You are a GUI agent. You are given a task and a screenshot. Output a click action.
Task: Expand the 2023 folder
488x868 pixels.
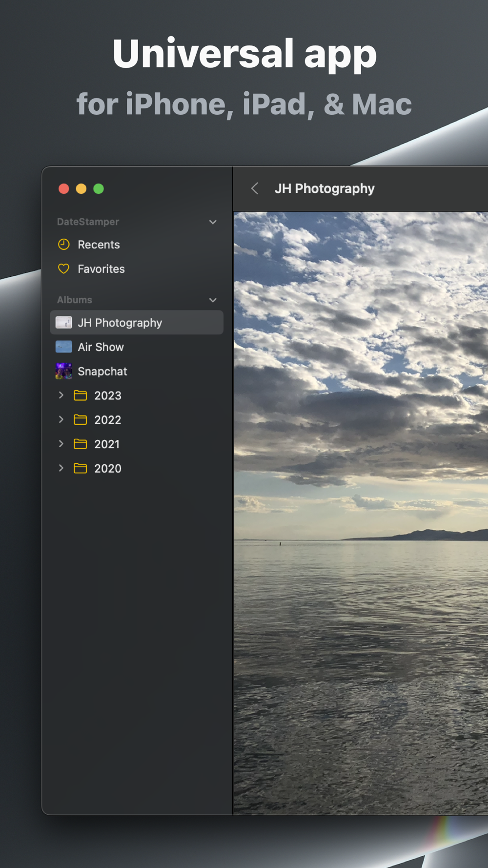61,395
